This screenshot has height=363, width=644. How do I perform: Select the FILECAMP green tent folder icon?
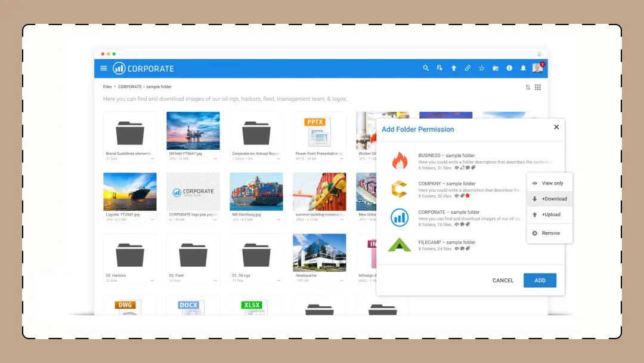tap(399, 245)
